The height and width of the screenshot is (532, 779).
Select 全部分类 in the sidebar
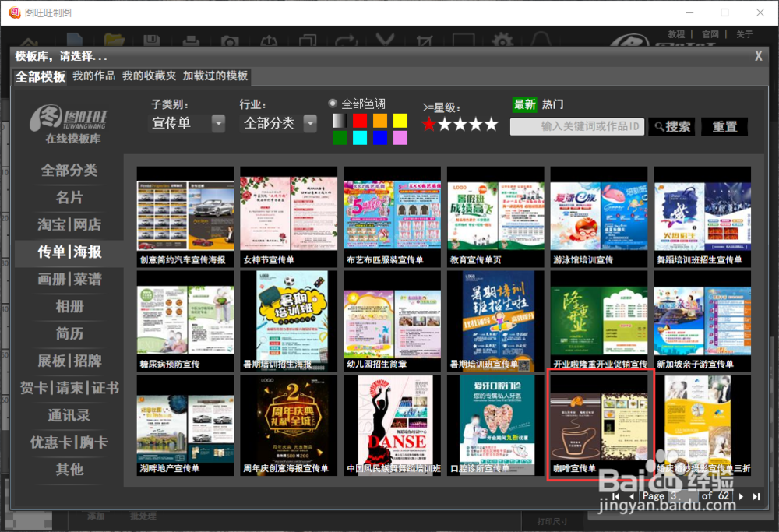pyautogui.click(x=69, y=171)
